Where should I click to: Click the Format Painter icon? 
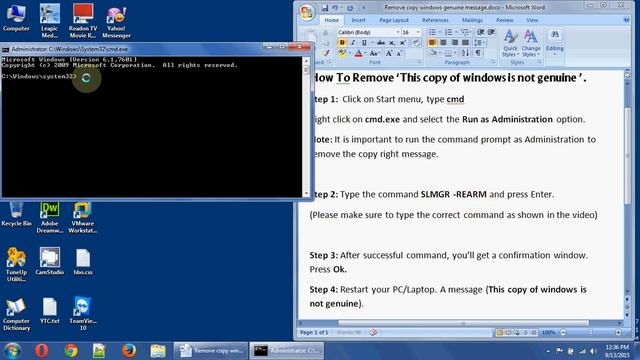(x=325, y=53)
